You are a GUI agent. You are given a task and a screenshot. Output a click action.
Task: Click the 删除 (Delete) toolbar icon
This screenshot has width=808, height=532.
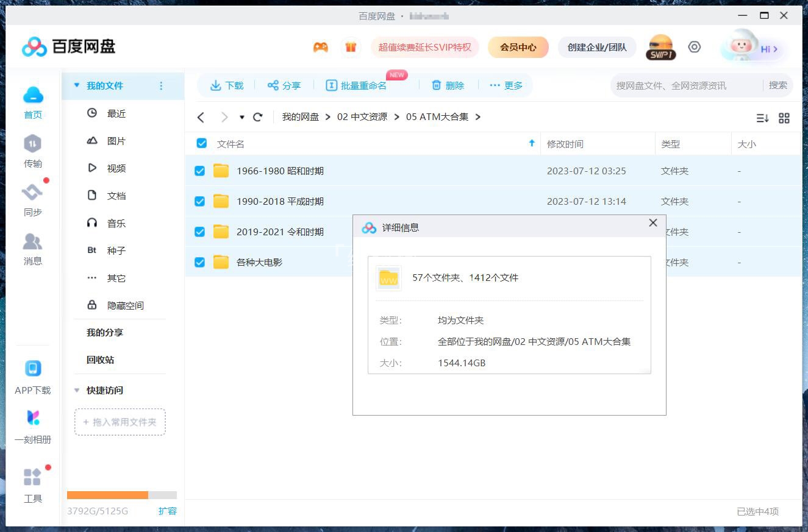click(448, 85)
